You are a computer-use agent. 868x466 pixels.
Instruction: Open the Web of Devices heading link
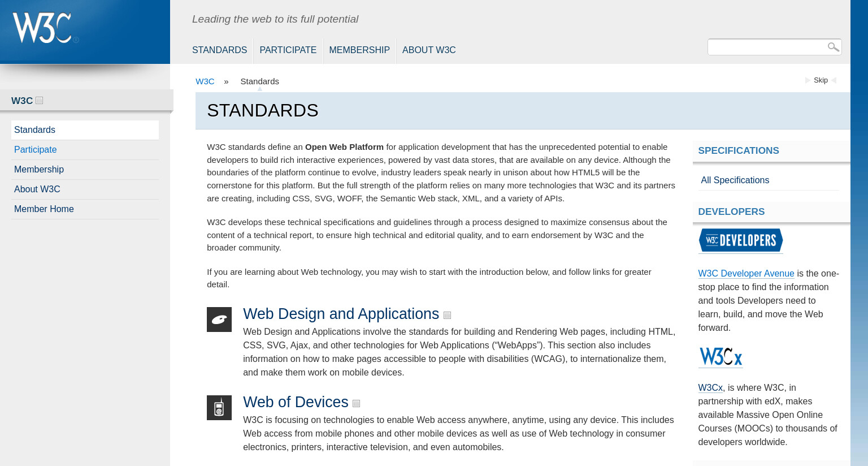pyautogui.click(x=296, y=402)
